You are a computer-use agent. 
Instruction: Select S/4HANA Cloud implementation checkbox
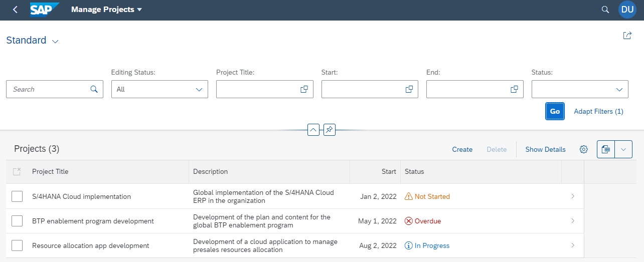17,196
